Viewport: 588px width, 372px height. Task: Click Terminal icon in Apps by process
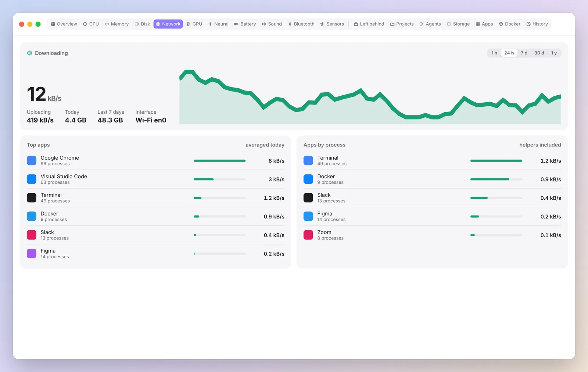pyautogui.click(x=308, y=160)
